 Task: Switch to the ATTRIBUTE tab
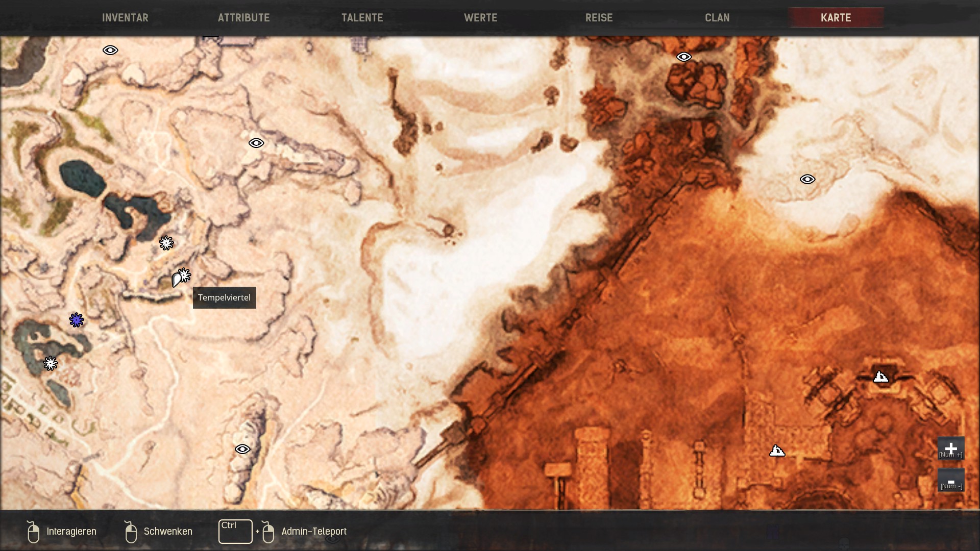click(243, 18)
